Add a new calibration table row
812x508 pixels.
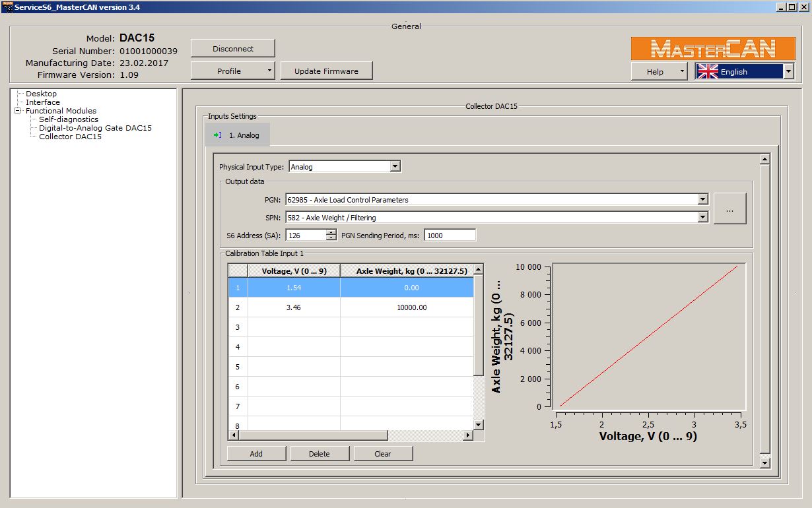(x=256, y=454)
